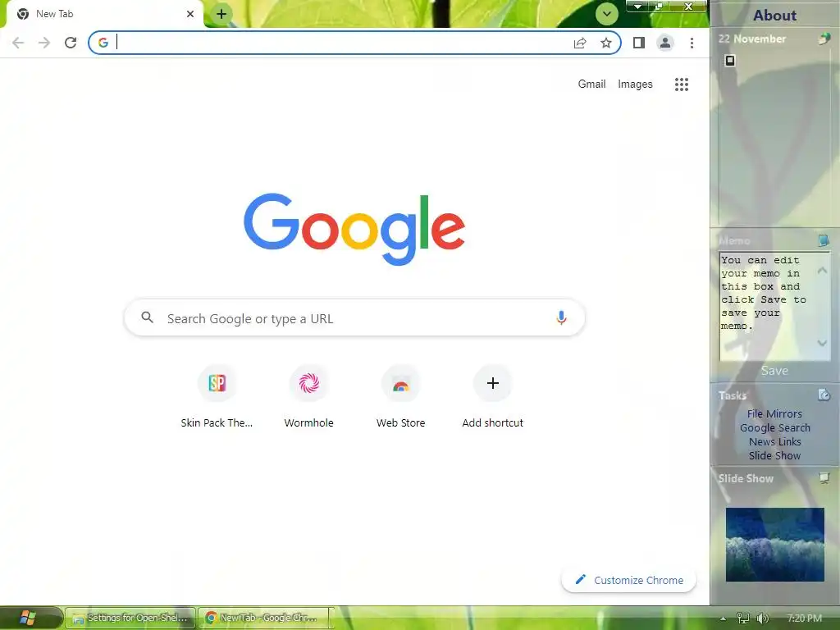Click the magnifier icon in the search box
Viewport: 840px width, 630px height.
point(148,317)
